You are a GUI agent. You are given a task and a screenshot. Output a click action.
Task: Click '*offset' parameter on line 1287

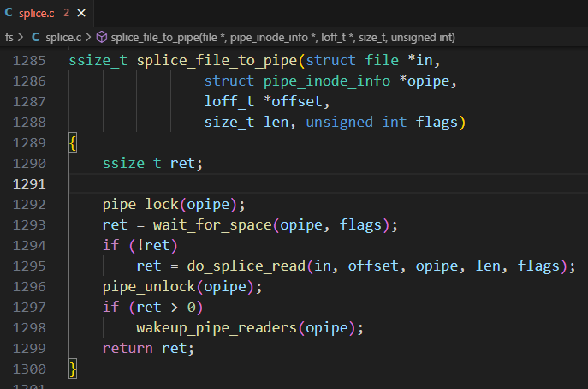293,102
